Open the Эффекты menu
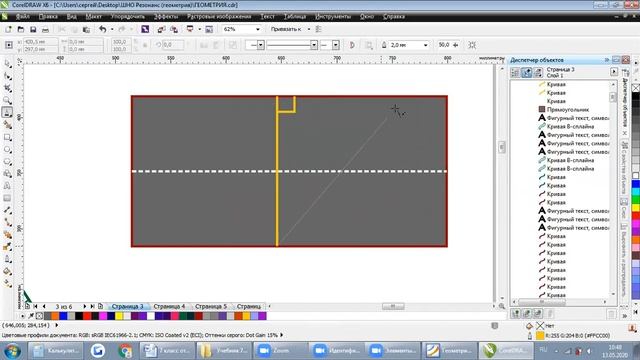This screenshot has height=360, width=640. tap(166, 16)
